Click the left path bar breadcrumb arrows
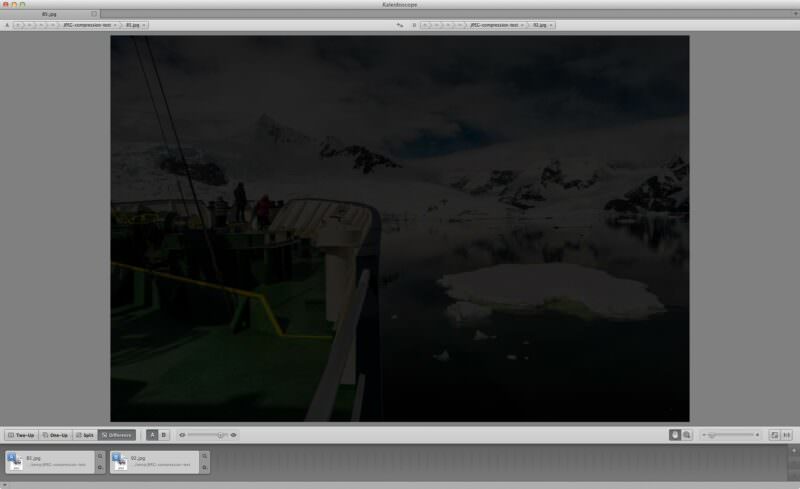Viewport: 800px width, 489px height. point(36,25)
